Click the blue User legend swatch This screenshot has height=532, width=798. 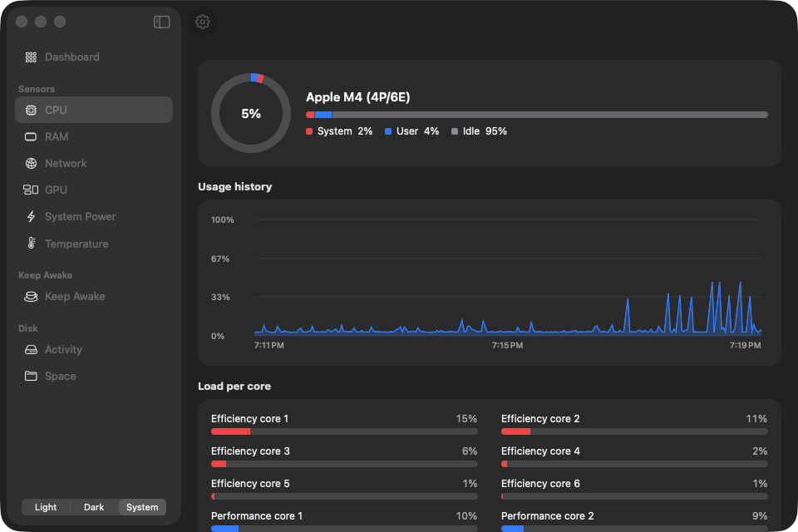coord(388,131)
